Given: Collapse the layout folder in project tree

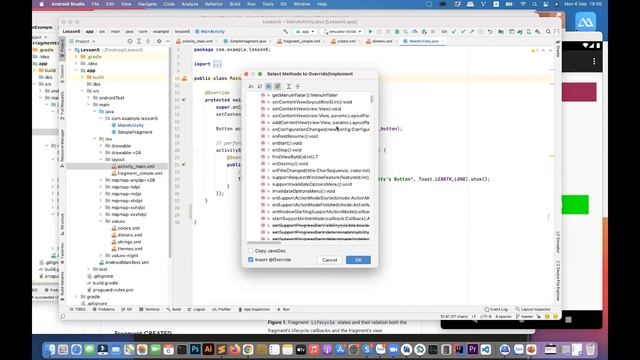Looking at the screenshot, I should (x=101, y=160).
